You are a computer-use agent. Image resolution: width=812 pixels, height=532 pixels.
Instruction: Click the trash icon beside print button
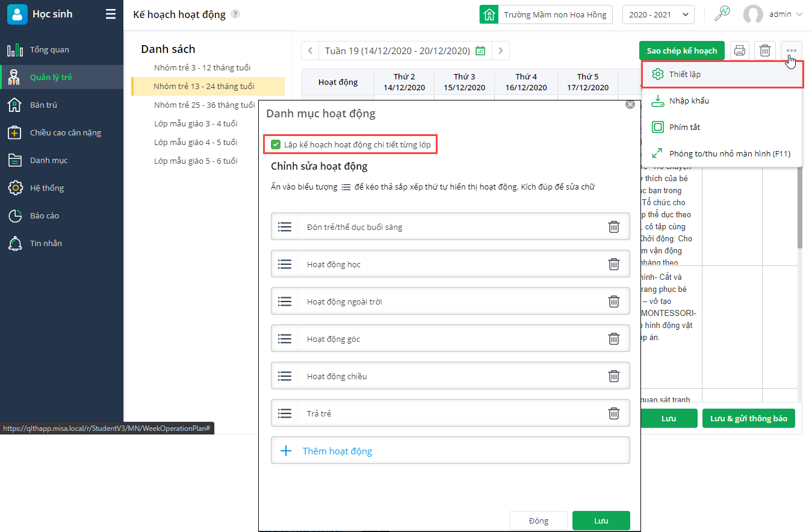pos(764,51)
